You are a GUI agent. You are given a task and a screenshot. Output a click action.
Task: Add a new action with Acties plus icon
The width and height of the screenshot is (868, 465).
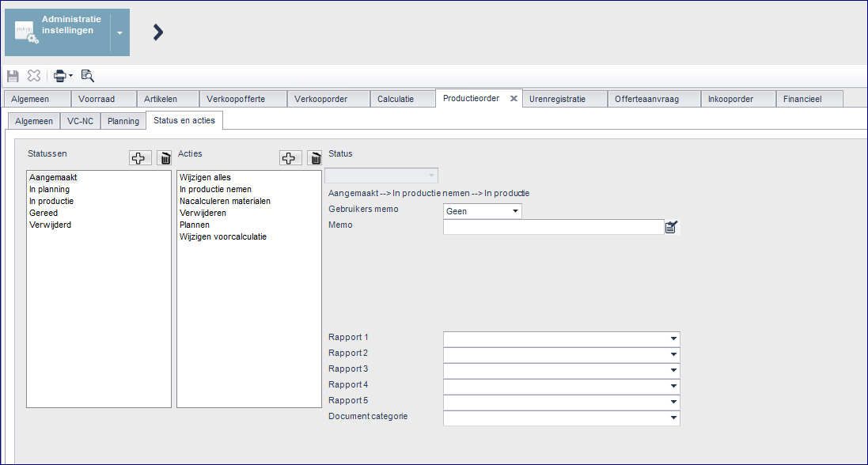(x=290, y=158)
